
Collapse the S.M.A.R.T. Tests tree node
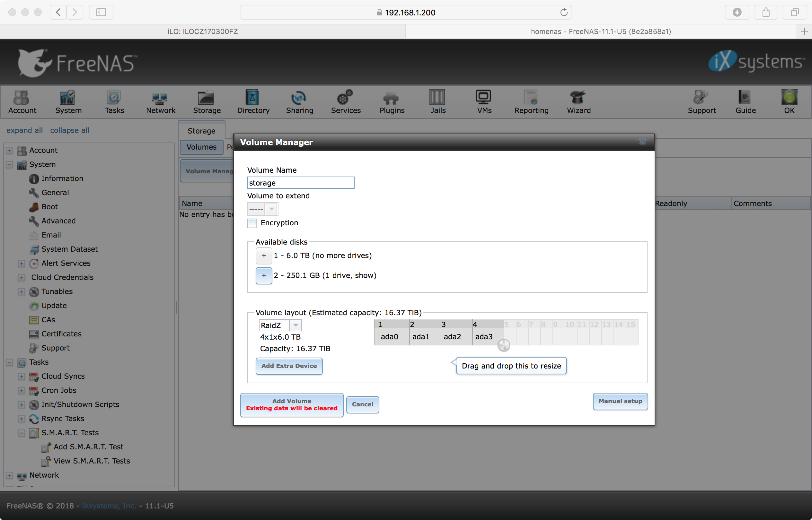tap(21, 433)
